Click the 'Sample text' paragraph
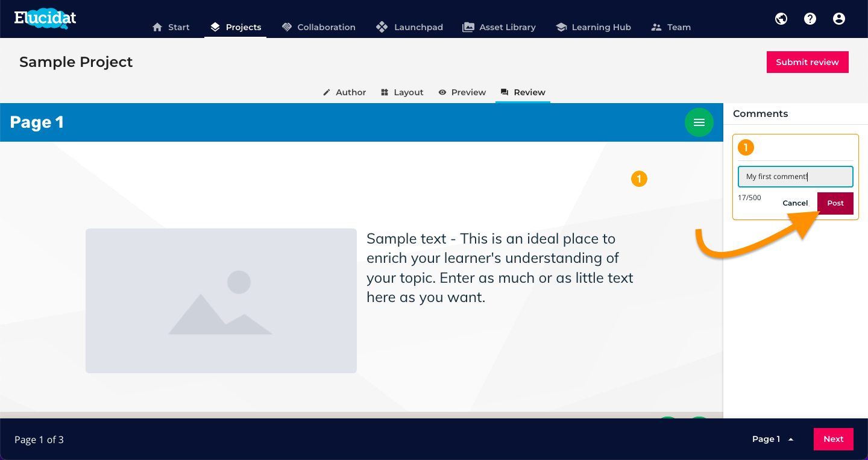 [x=500, y=268]
